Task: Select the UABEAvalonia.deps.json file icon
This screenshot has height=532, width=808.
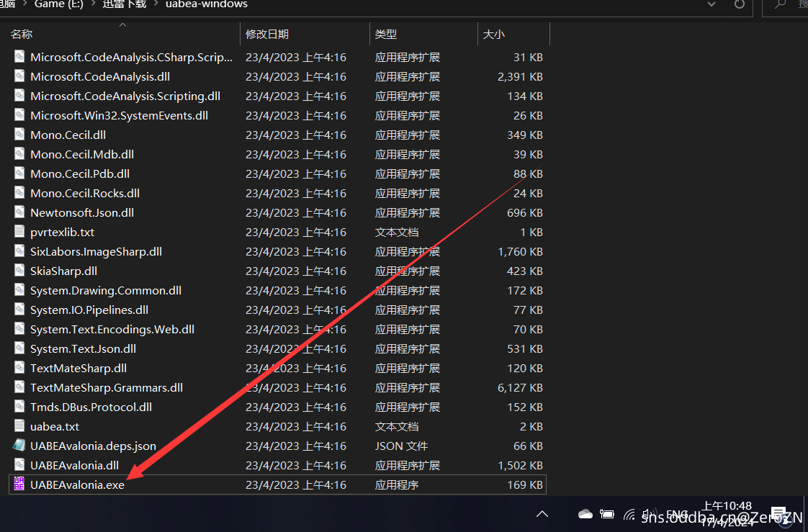Action: pos(19,446)
